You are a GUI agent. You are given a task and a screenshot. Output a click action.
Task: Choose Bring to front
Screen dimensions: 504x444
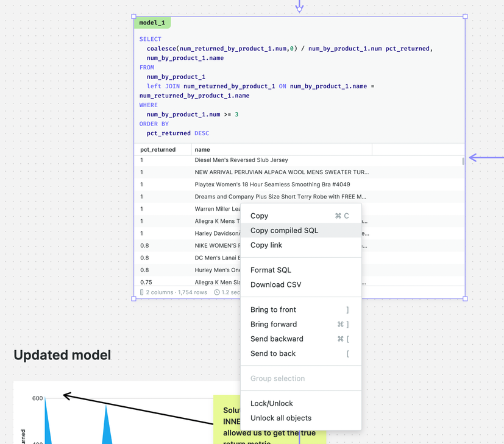point(272,309)
